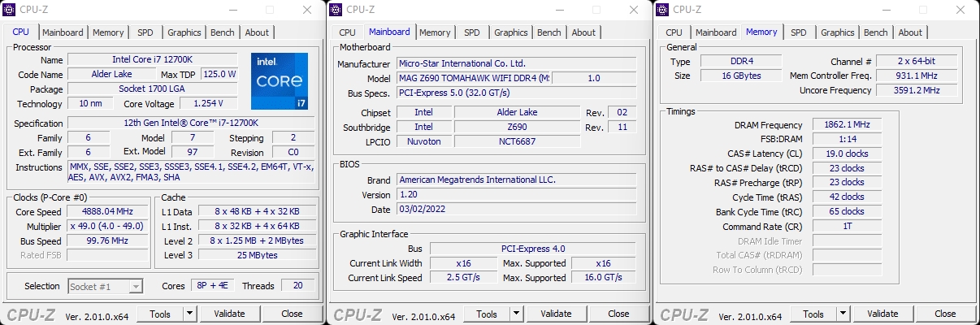This screenshot has height=325, width=980.
Task: Click the Intel Core i7 logo
Action: tap(279, 81)
